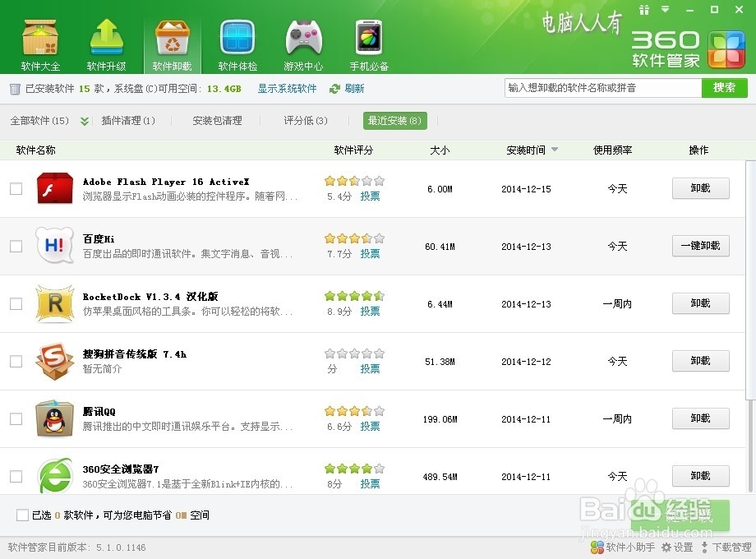Click 一键卸载 for 百度Hi
Viewport: 756px width, 559px height.
click(x=700, y=246)
